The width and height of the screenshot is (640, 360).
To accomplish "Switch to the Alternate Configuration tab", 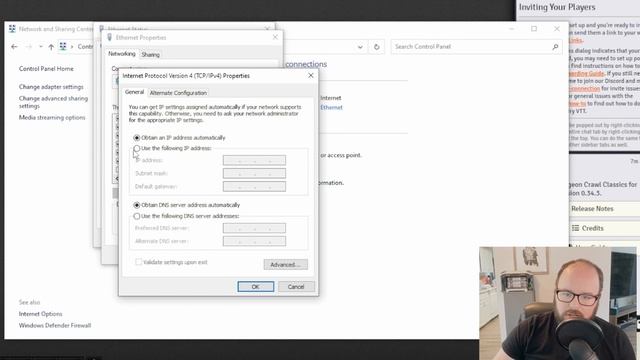I will [178, 93].
